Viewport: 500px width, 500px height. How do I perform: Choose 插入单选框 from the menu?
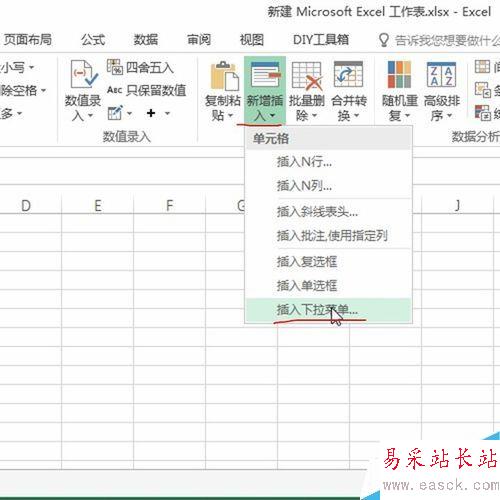(328, 286)
